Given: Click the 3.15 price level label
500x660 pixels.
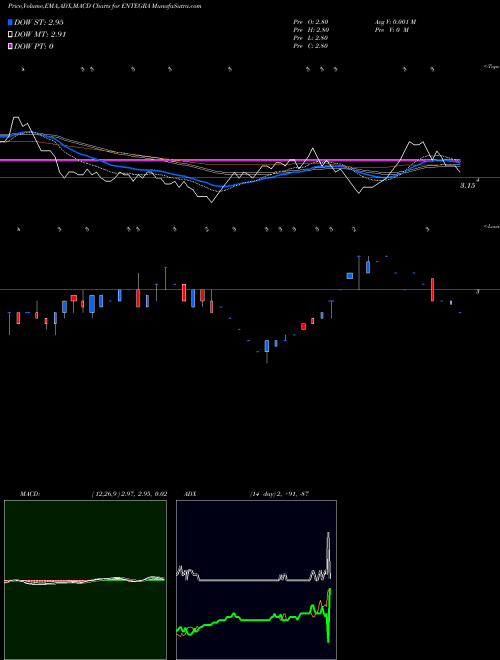Looking at the screenshot, I should click(467, 185).
